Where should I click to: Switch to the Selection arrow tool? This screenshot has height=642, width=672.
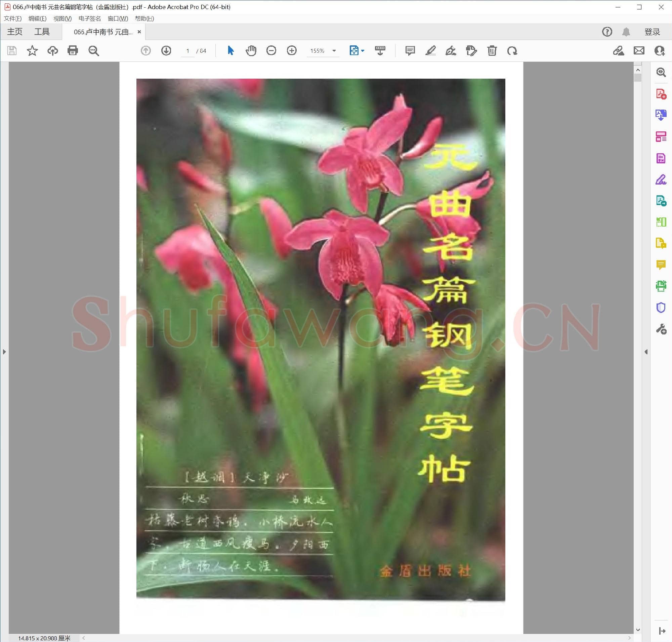tap(230, 50)
